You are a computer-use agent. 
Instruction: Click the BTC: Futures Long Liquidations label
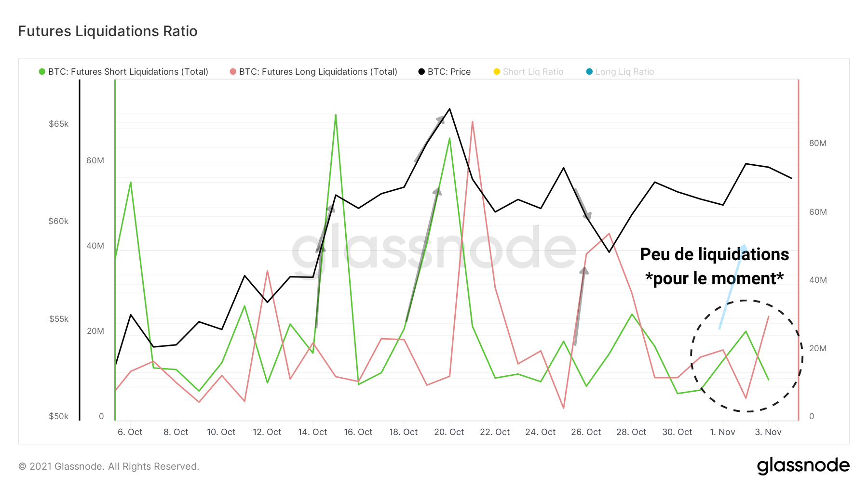click(x=318, y=72)
